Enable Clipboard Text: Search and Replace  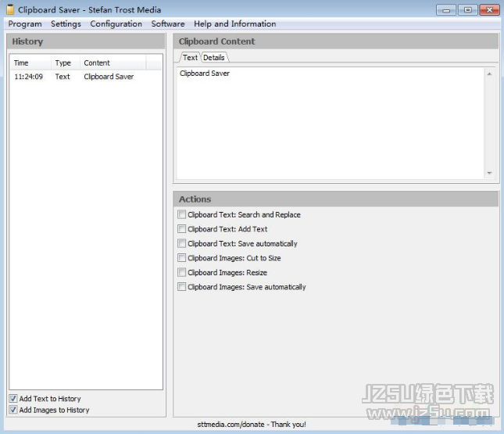click(x=181, y=214)
